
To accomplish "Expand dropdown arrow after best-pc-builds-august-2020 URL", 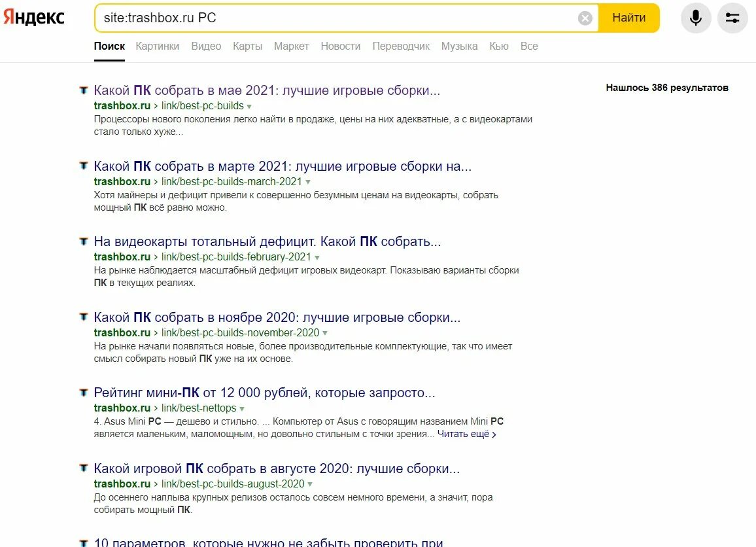I will point(310,484).
